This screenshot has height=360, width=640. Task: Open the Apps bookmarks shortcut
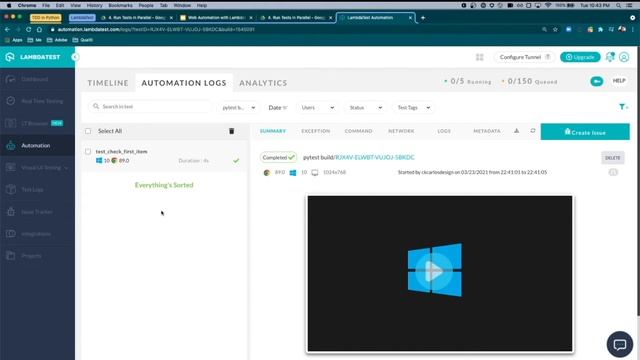point(14,40)
